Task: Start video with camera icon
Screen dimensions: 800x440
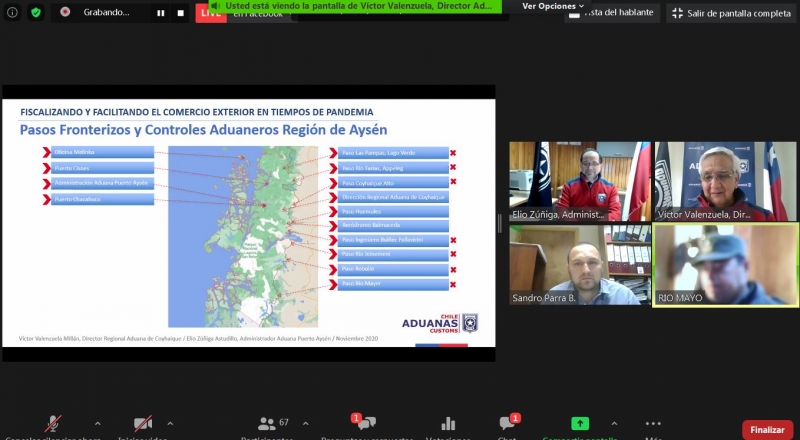Action: click(x=143, y=424)
